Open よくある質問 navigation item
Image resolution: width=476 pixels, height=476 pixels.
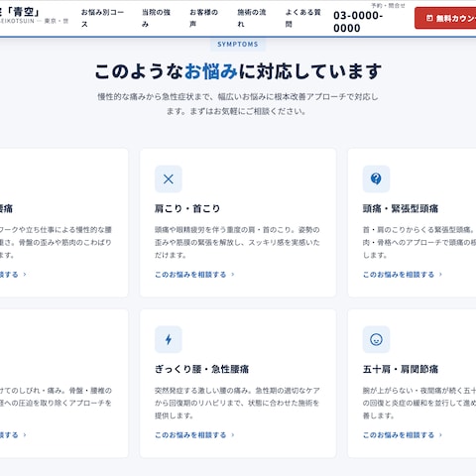pos(302,18)
